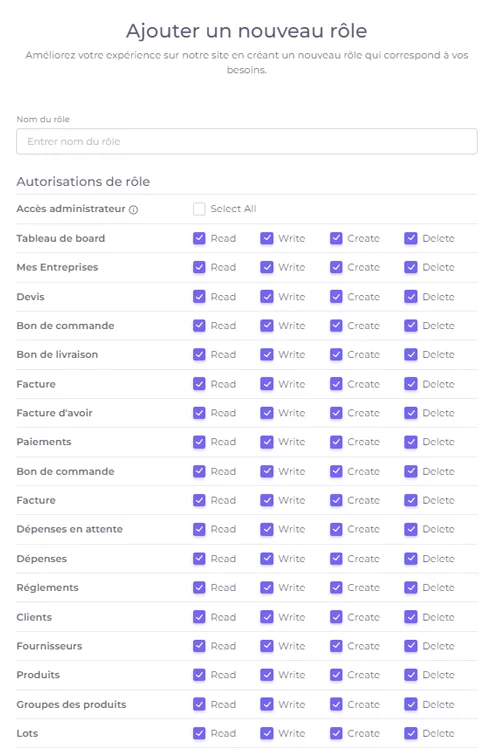Uncheck Write for Paiements

point(267,442)
